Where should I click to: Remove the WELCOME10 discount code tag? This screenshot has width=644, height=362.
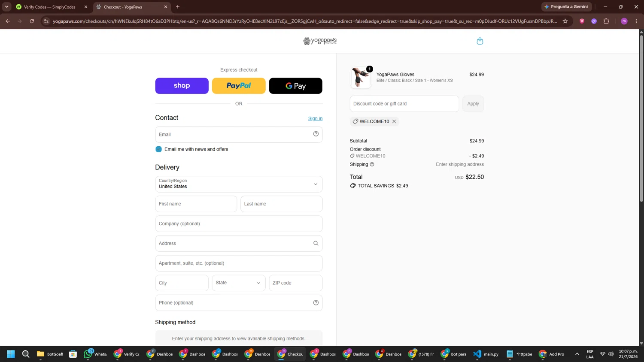(394, 121)
